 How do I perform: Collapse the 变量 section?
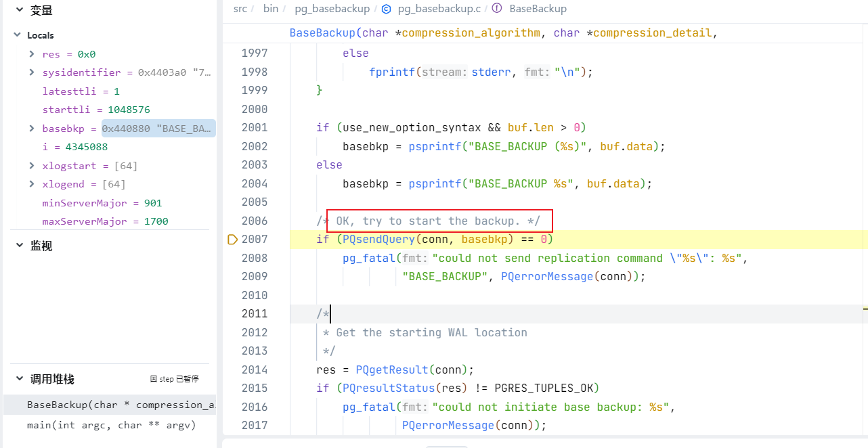[19, 10]
